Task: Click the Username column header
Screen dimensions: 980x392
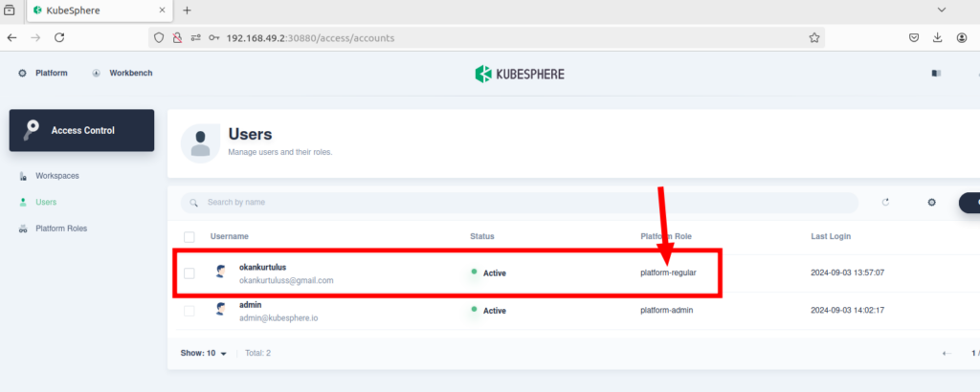Action: [230, 236]
